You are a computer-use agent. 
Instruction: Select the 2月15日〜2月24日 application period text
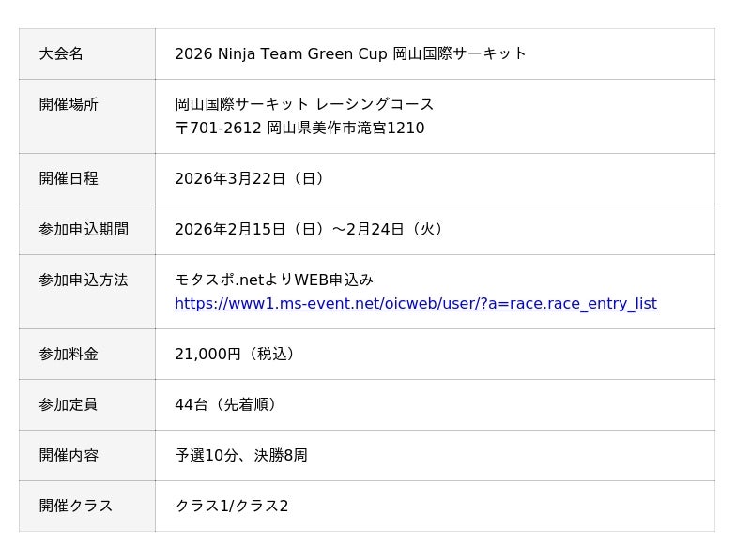(311, 229)
